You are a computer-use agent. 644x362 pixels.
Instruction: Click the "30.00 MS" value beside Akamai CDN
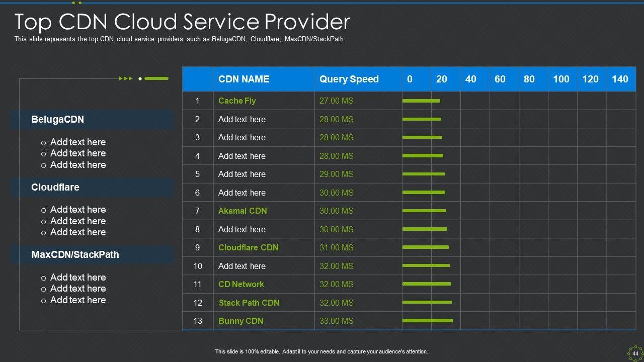click(337, 211)
